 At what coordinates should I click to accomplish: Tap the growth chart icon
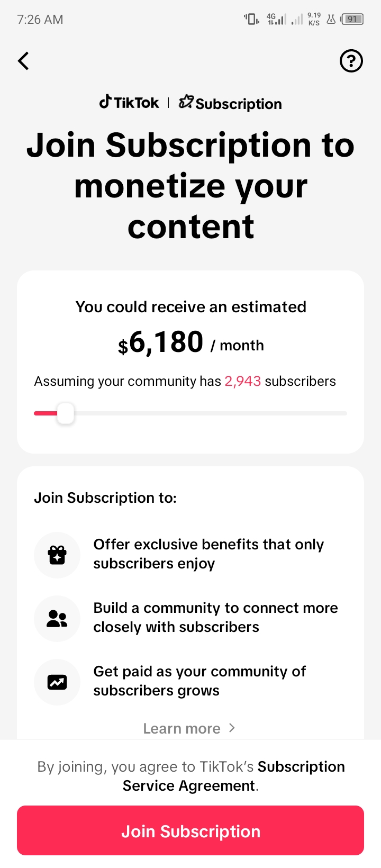(57, 682)
